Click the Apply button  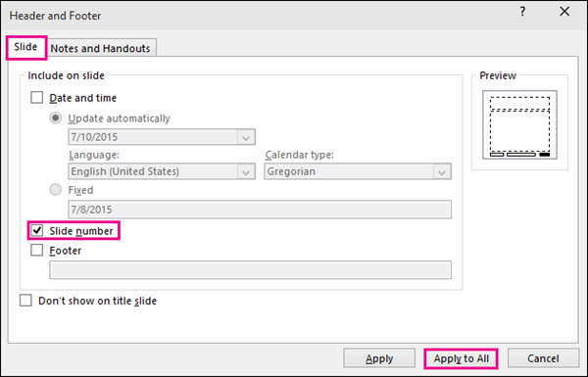(x=379, y=358)
